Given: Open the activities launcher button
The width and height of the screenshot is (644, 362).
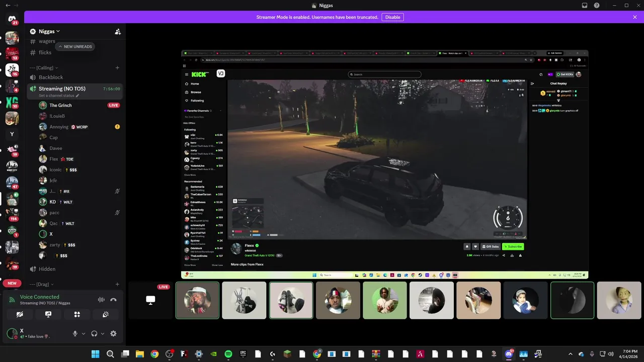Looking at the screenshot, I should click(x=77, y=314).
